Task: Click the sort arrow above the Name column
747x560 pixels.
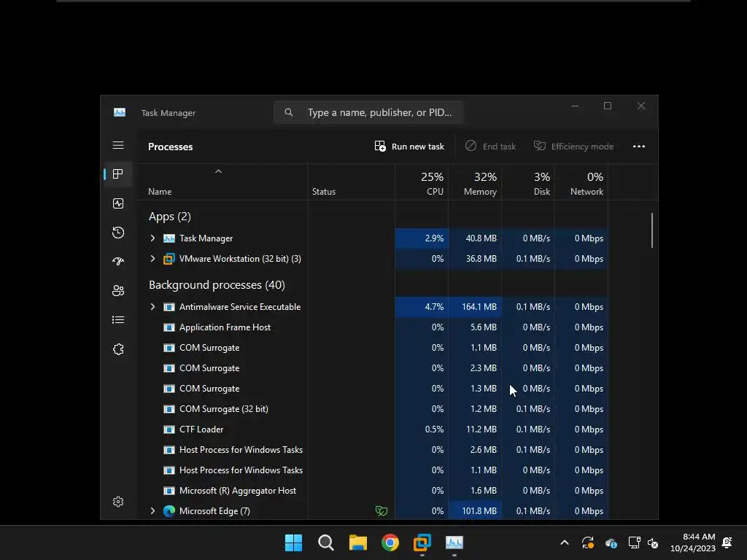Action: click(x=218, y=171)
